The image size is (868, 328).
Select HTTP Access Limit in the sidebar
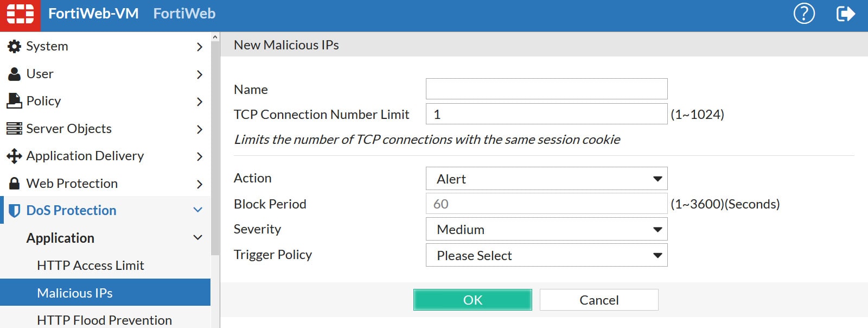pyautogui.click(x=90, y=266)
